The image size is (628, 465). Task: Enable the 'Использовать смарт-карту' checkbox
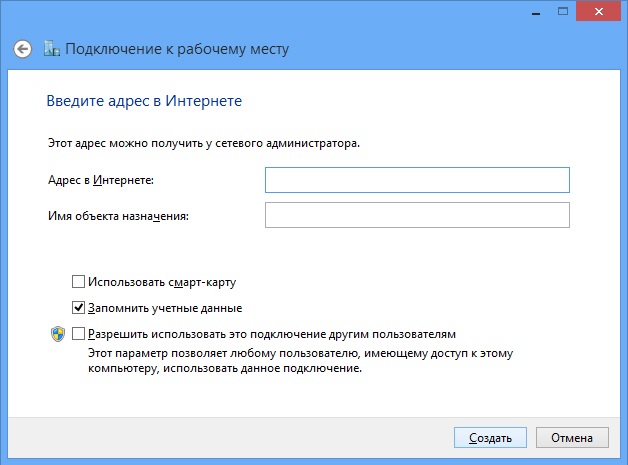(79, 282)
